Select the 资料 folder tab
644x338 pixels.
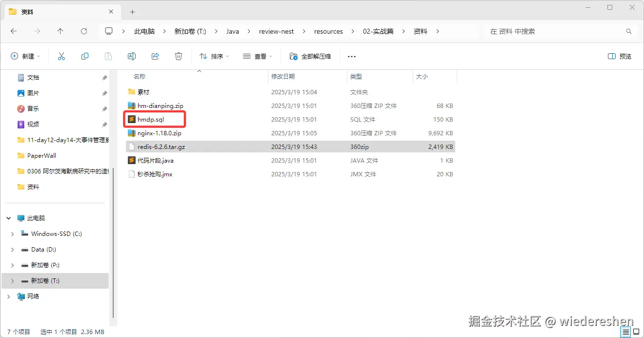point(27,11)
